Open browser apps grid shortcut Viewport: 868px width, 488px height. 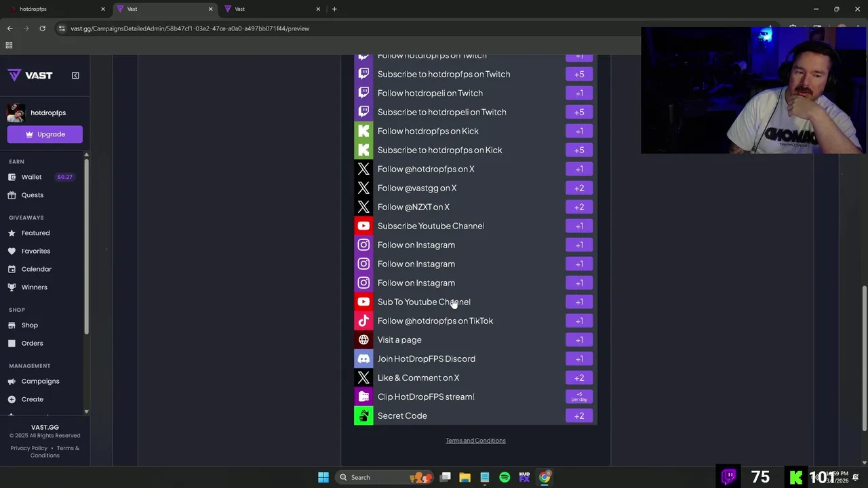coord(9,45)
